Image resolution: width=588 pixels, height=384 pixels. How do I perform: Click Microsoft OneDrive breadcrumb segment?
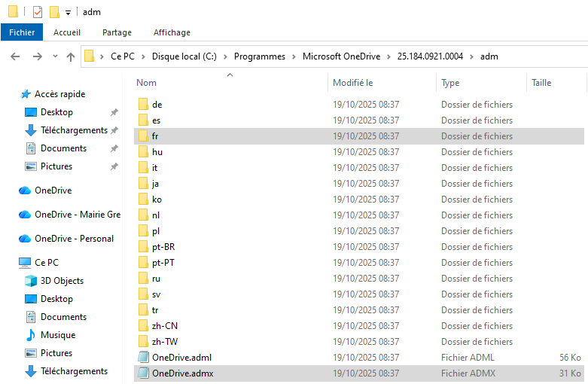click(344, 56)
